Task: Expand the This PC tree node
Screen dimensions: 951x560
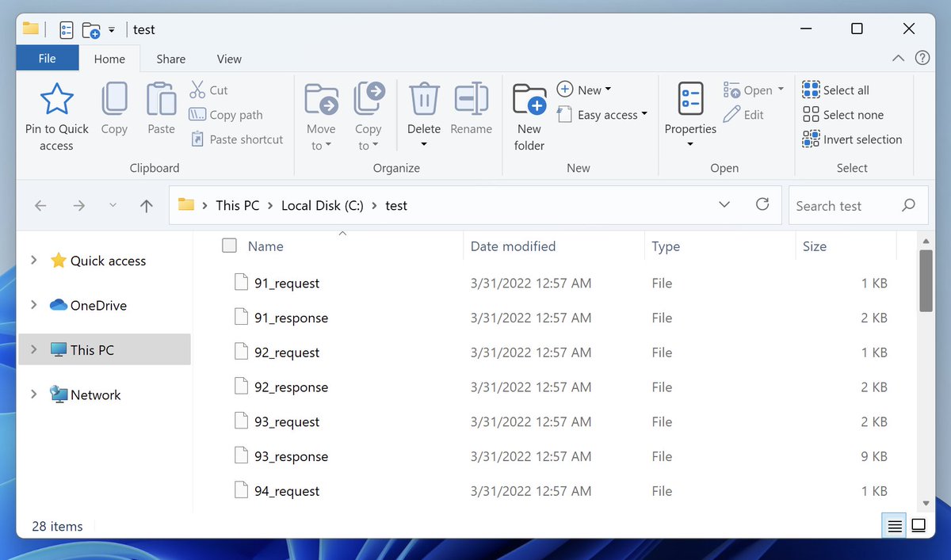Action: [33, 349]
